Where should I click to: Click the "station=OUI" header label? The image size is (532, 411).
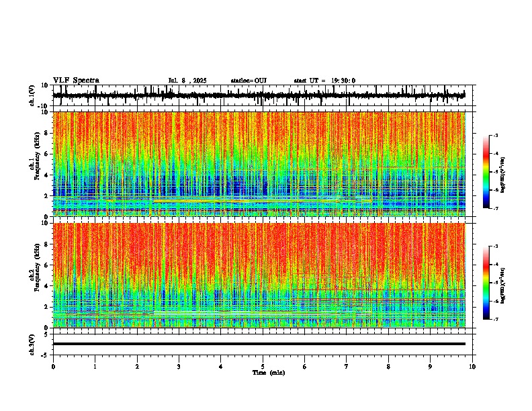click(249, 81)
